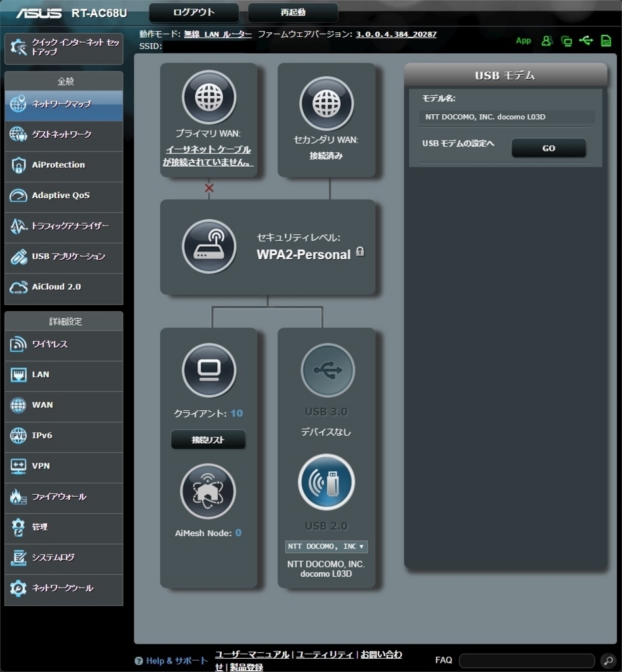The height and width of the screenshot is (672, 622).
Task: Select ネットワークマップ in the sidebar
Action: 64,104
